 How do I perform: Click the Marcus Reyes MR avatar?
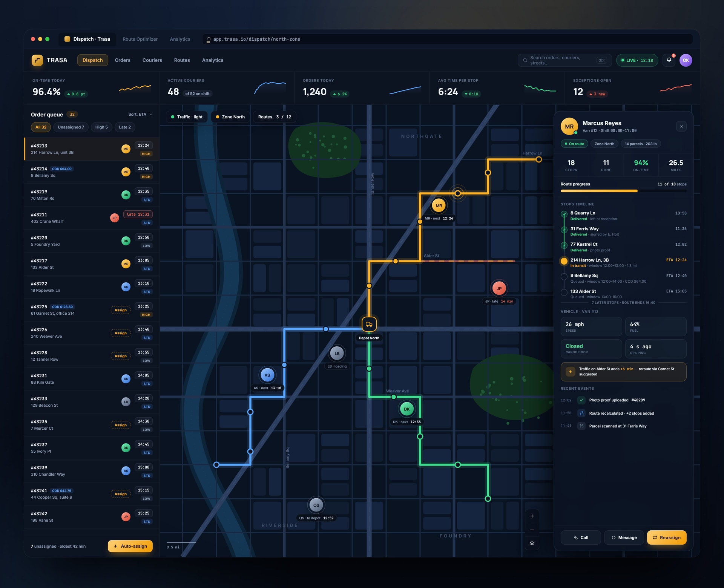(x=569, y=127)
